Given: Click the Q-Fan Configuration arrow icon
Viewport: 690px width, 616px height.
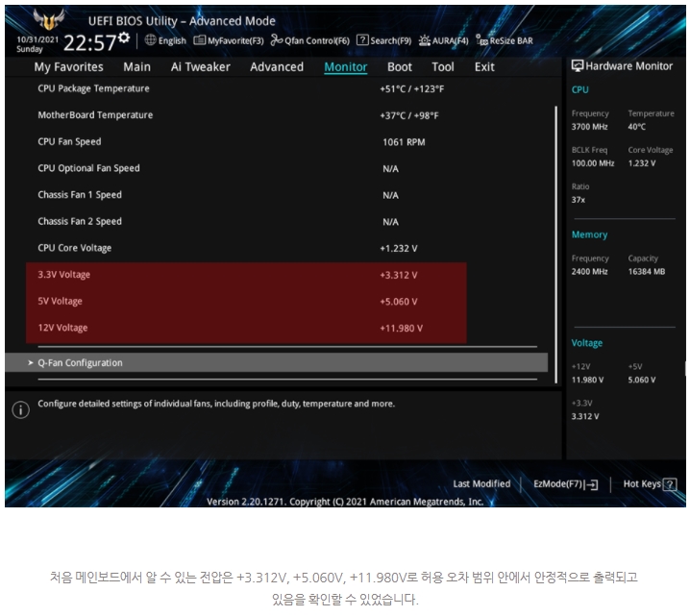Looking at the screenshot, I should click(31, 362).
